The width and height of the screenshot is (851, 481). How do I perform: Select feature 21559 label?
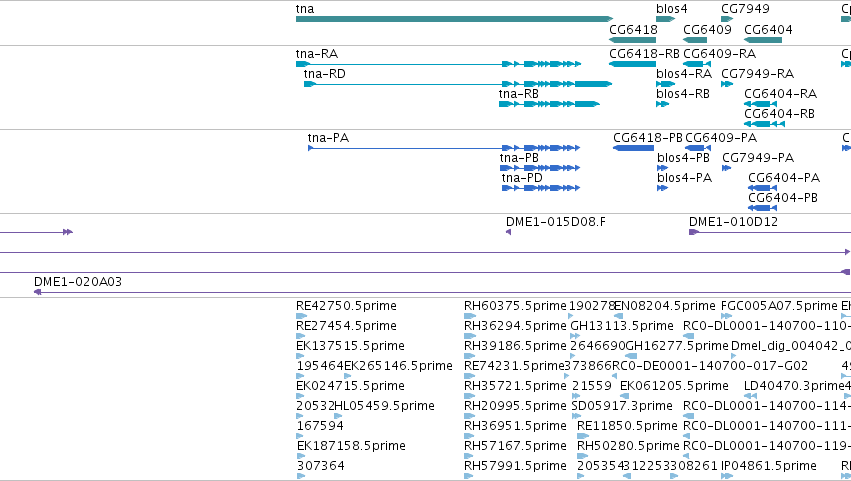pos(592,387)
